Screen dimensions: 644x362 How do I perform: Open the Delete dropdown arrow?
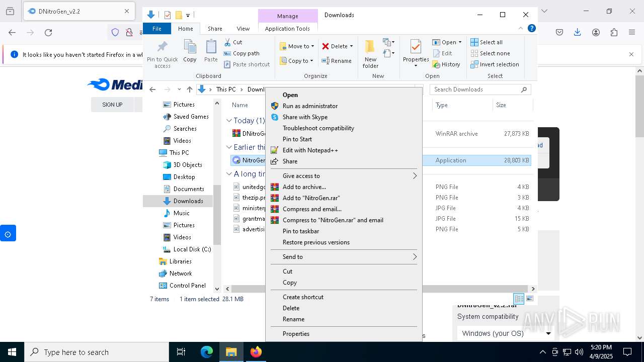click(351, 46)
